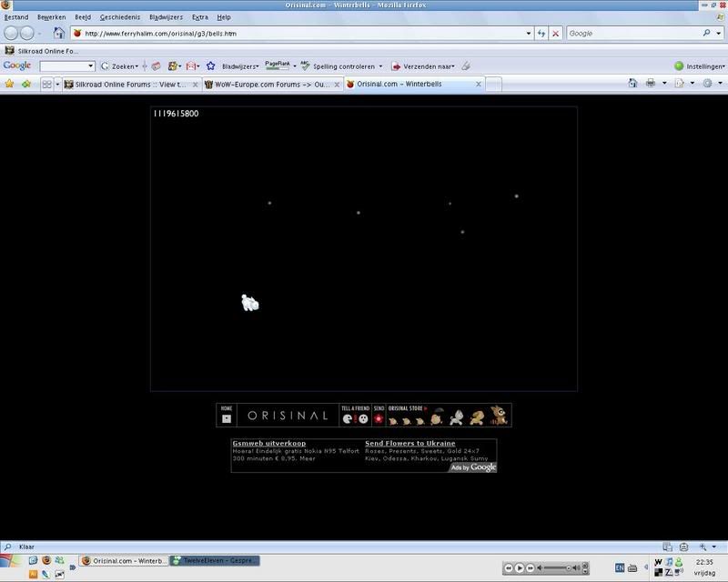This screenshot has height=582, width=728.
Task: Open the Google Toolbar search box dropdown
Action: pos(90,66)
